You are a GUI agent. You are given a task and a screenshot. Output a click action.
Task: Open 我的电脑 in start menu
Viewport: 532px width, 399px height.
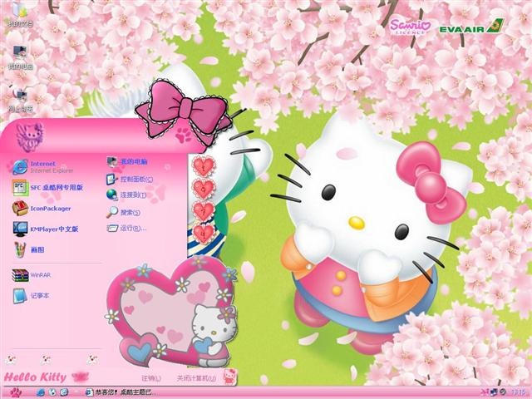(x=127, y=162)
